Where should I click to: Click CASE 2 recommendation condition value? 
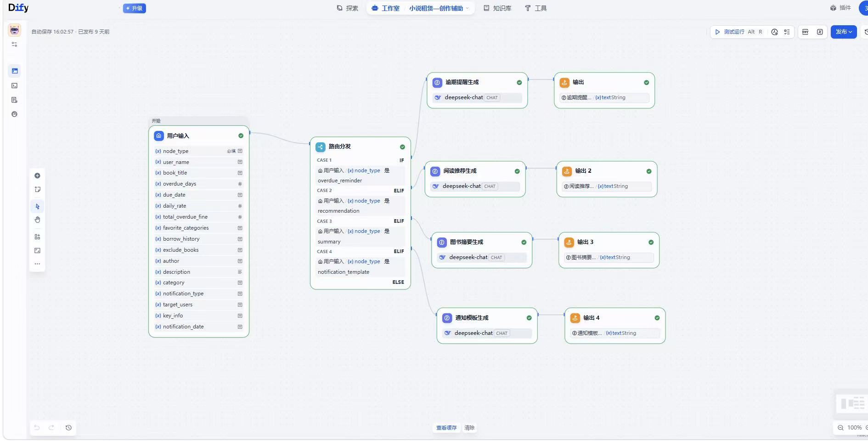pos(338,211)
